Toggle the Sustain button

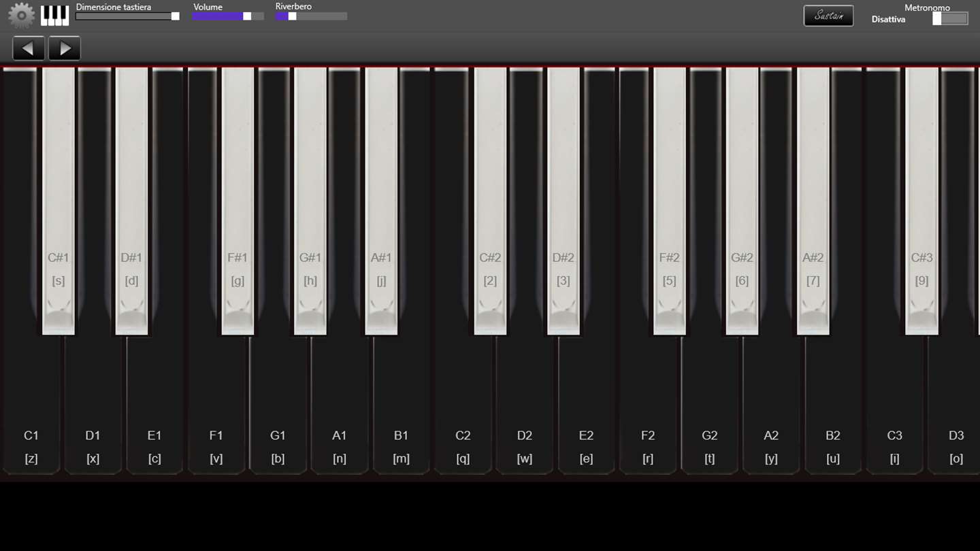pyautogui.click(x=828, y=16)
